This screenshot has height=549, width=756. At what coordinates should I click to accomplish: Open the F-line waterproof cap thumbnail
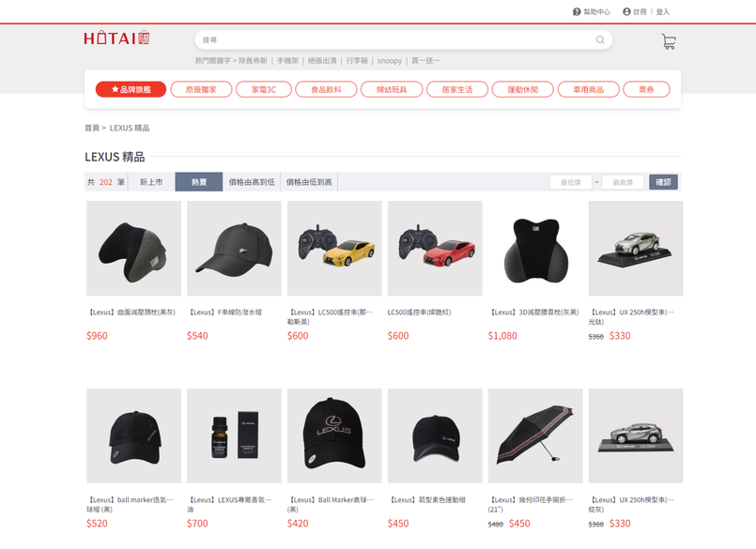[235, 249]
